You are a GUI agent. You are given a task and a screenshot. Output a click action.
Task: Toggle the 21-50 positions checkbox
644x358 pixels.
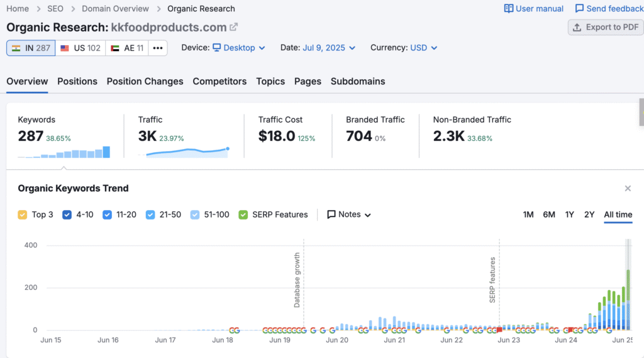150,215
